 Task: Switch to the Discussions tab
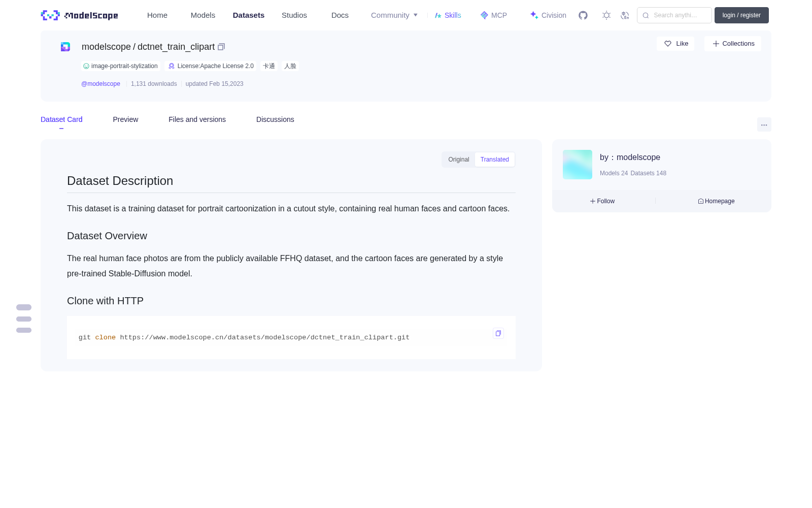point(275,119)
